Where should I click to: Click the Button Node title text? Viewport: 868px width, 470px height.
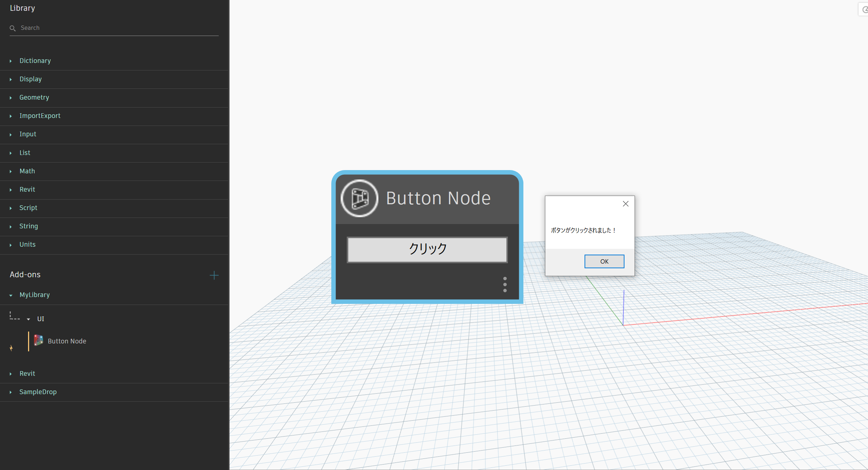click(x=438, y=198)
